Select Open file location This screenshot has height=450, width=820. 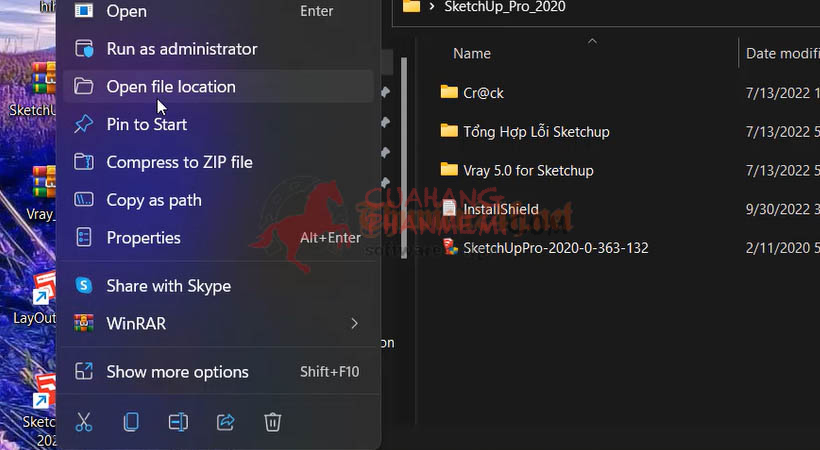pos(218,86)
